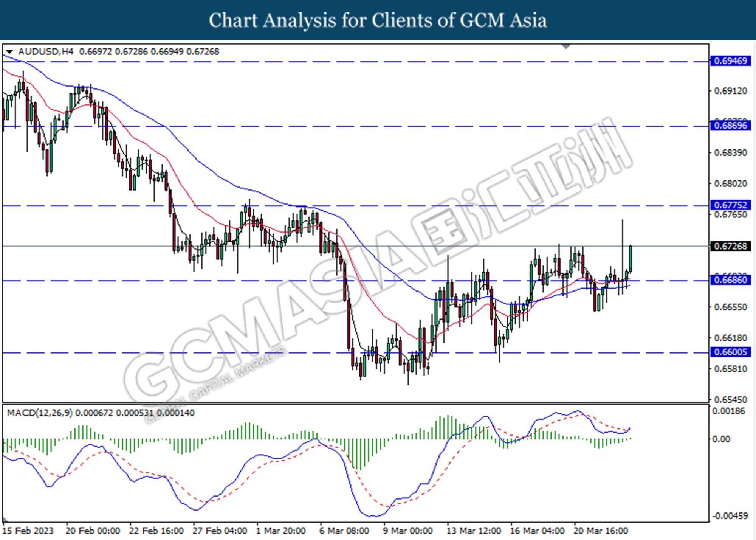The width and height of the screenshot is (756, 540).
Task: Click the latest green candlestick on the chart
Action: (631, 258)
